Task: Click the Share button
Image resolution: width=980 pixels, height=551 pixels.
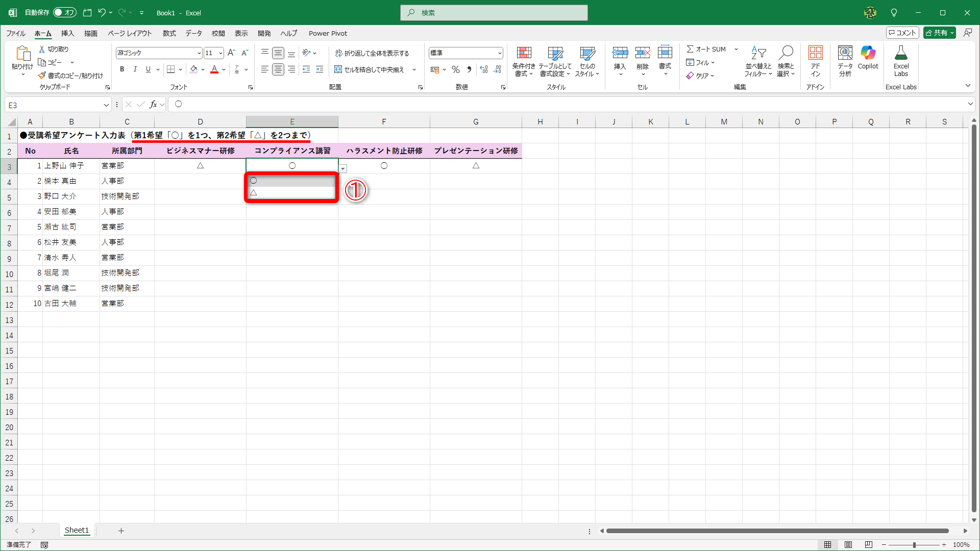Action: [936, 33]
